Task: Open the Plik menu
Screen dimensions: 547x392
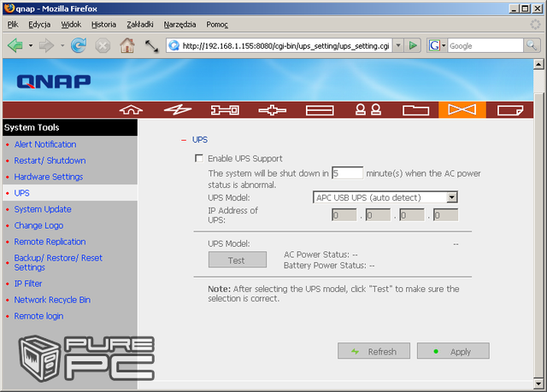Action: (13, 25)
